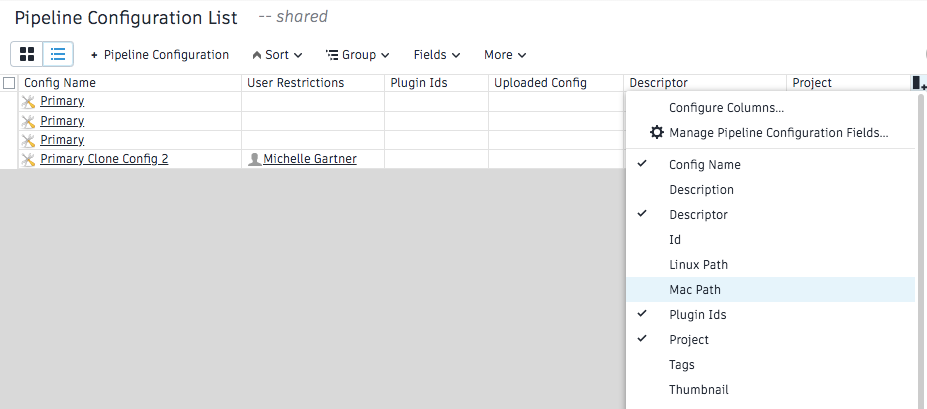Click the wrench icon on first Primary row
927x409 pixels.
[x=28, y=101]
